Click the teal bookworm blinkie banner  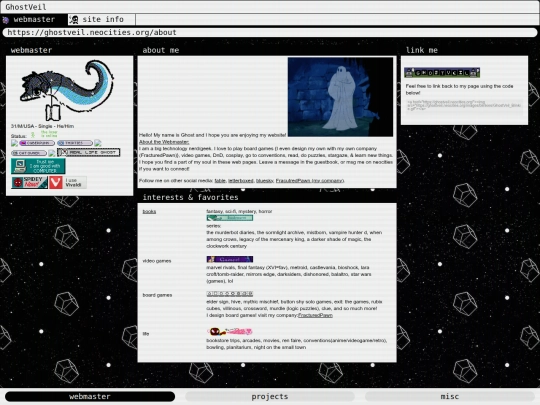pos(230,218)
